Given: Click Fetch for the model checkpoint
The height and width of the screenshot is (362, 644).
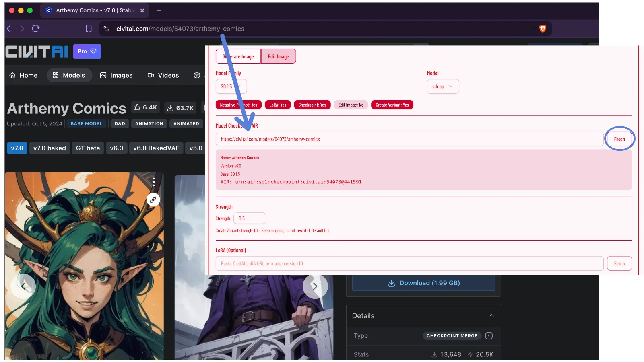Looking at the screenshot, I should pos(619,139).
